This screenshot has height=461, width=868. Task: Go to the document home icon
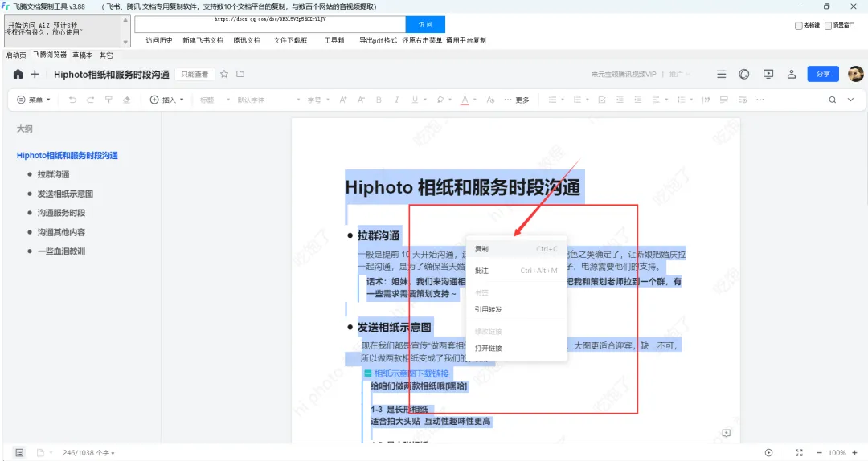tap(18, 74)
